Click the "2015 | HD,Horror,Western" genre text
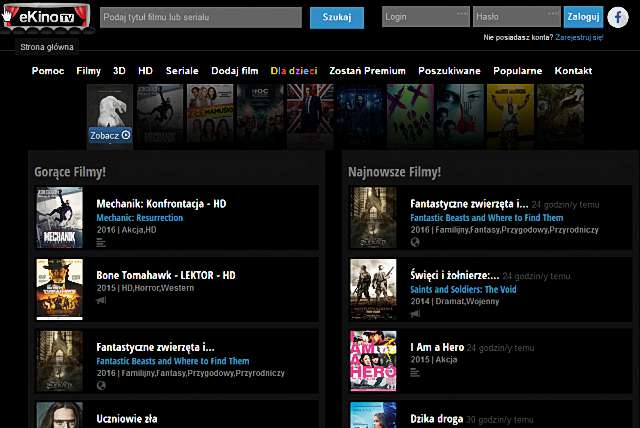 pyautogui.click(x=145, y=288)
